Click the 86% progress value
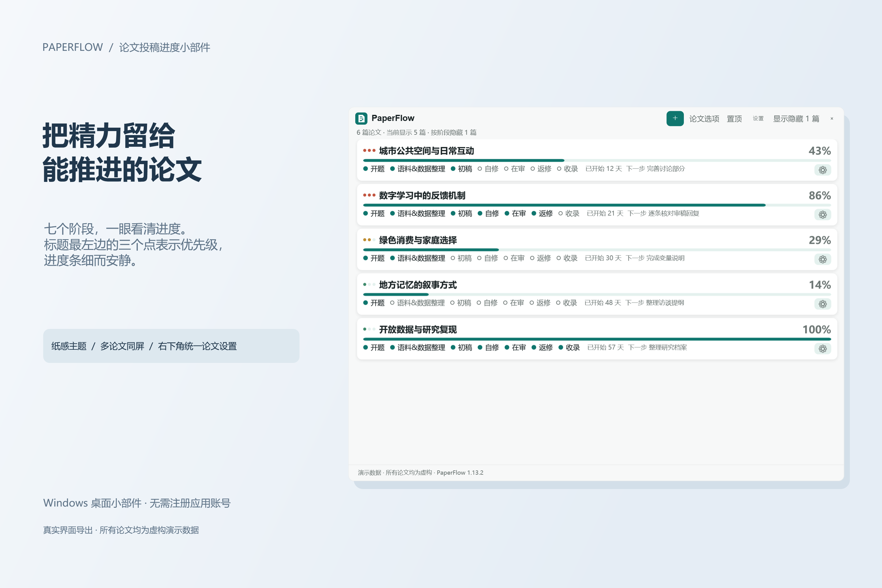This screenshot has width=882, height=588. (x=820, y=195)
